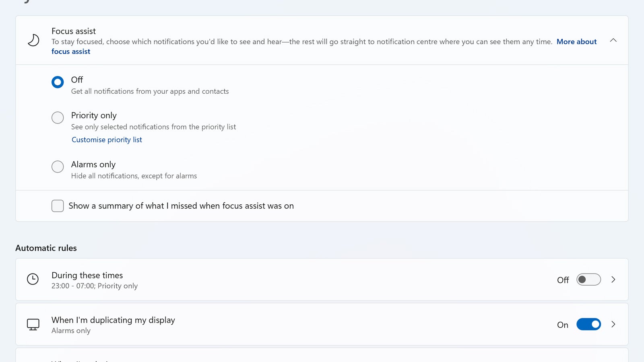
Task: Turn on the During these times toggle
Action: (588, 280)
